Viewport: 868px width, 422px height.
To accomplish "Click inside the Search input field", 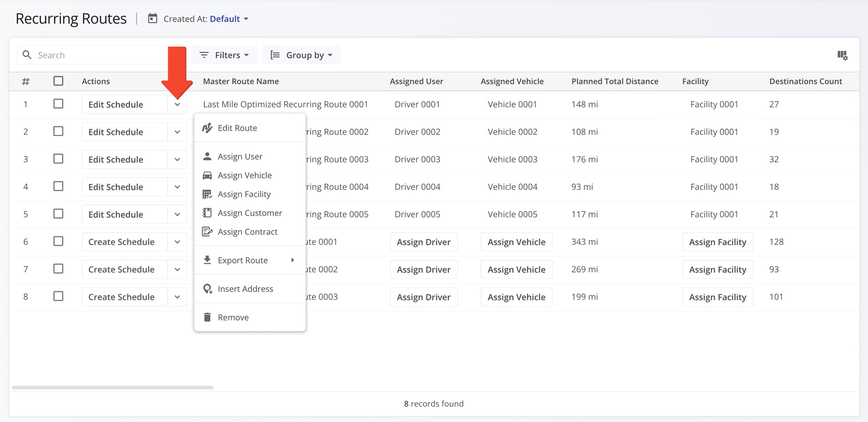I will click(x=85, y=55).
